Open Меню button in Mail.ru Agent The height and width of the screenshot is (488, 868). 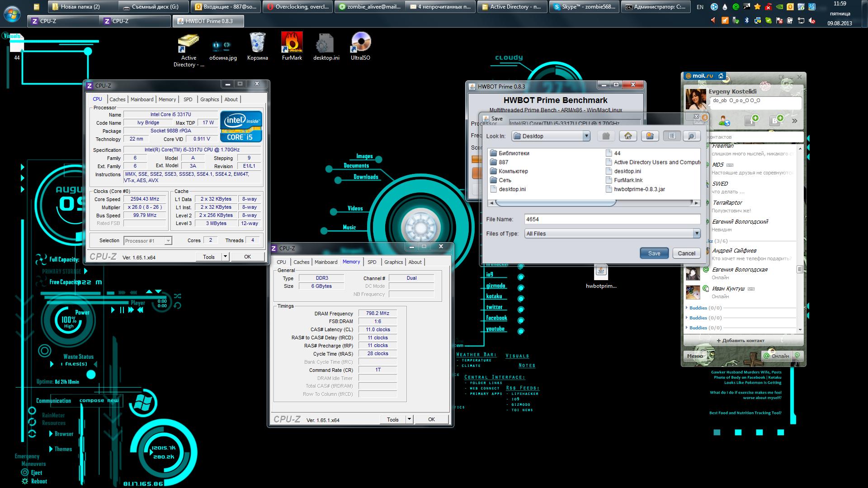[x=695, y=356]
